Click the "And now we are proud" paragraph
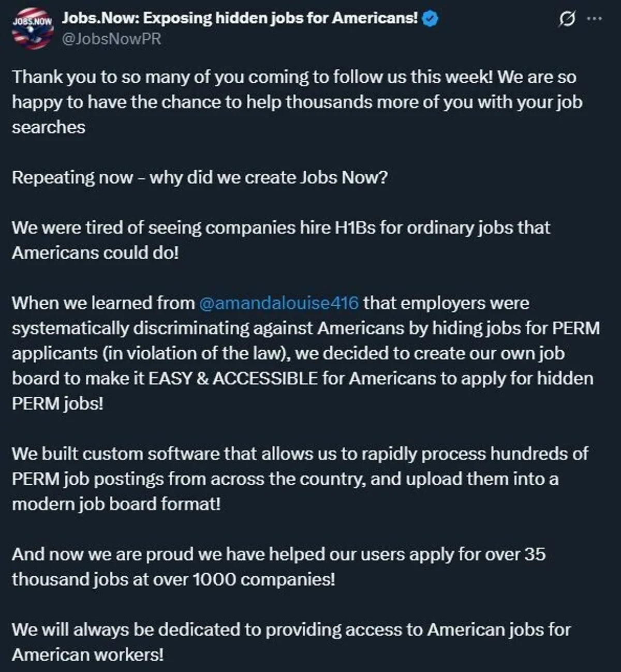Screen dimensions: 621x672 click(278, 566)
